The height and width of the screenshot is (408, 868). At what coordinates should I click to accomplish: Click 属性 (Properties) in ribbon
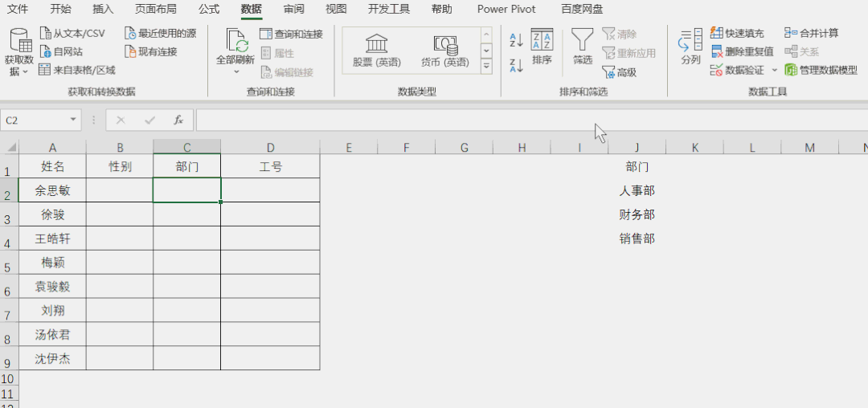(277, 53)
